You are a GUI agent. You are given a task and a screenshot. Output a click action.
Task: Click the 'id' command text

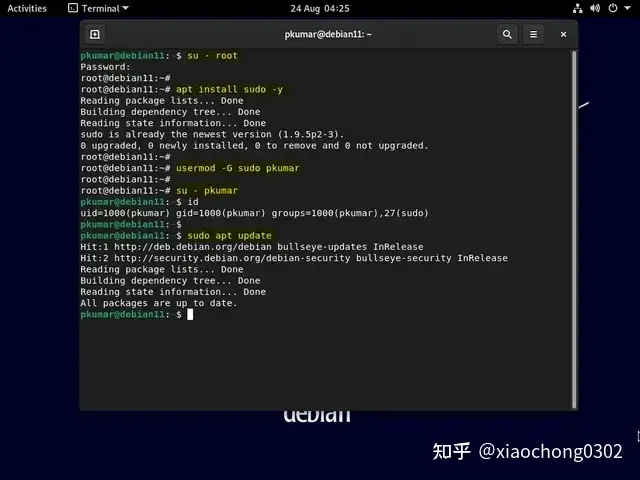click(193, 202)
